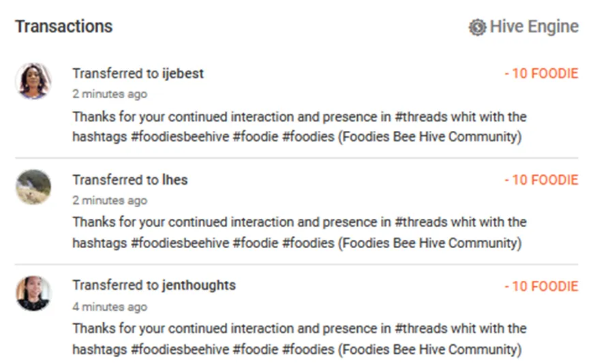Click the '4 minutes ago' timestamp

(110, 307)
